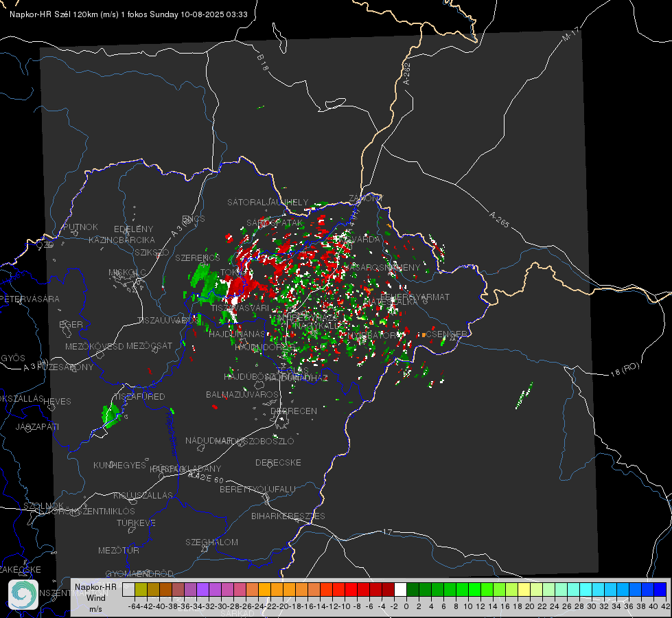
Task: Click the 18 (RO) road label
Action: [x=625, y=369]
